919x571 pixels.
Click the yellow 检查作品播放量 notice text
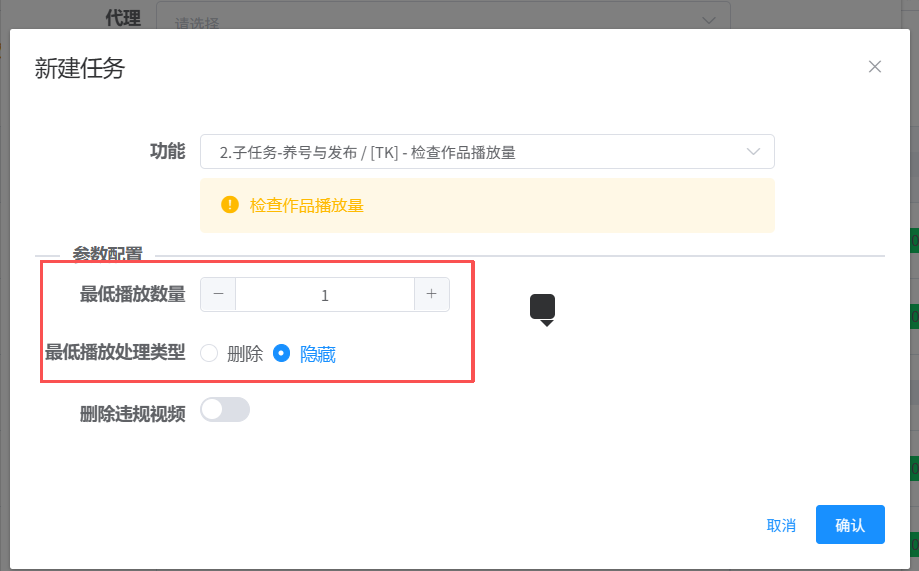click(x=306, y=206)
